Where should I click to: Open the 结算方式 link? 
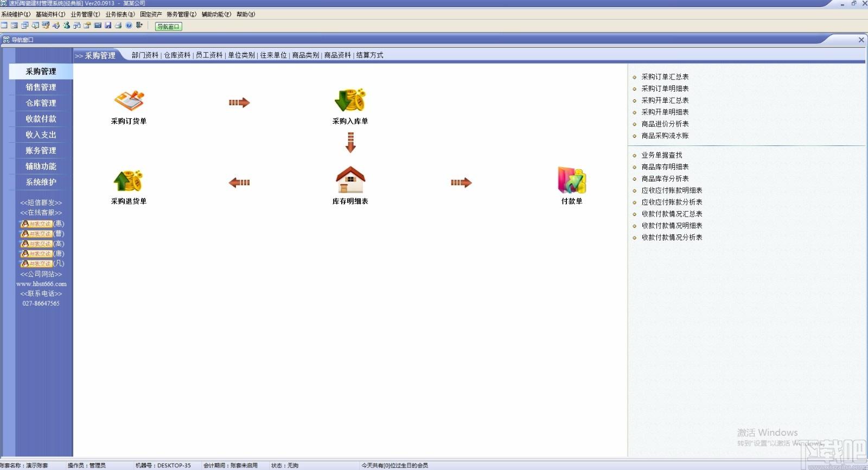point(370,55)
